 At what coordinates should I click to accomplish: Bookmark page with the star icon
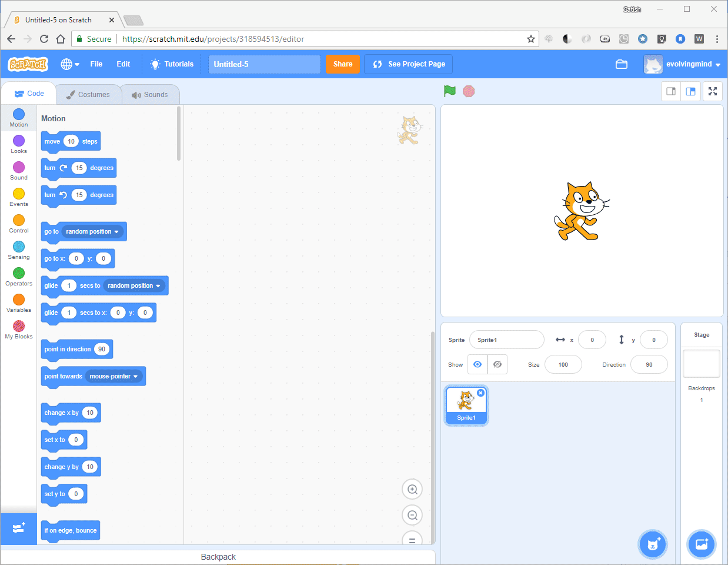pos(531,39)
